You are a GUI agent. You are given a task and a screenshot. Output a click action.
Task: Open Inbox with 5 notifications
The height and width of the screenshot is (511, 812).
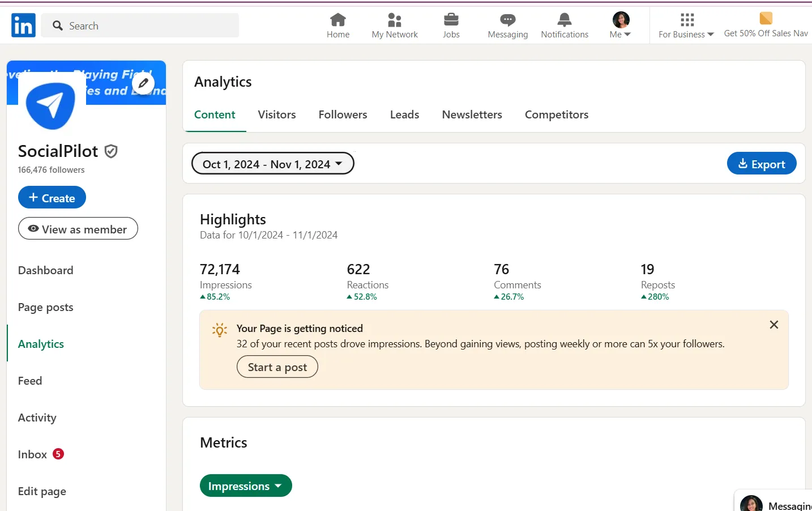point(41,454)
